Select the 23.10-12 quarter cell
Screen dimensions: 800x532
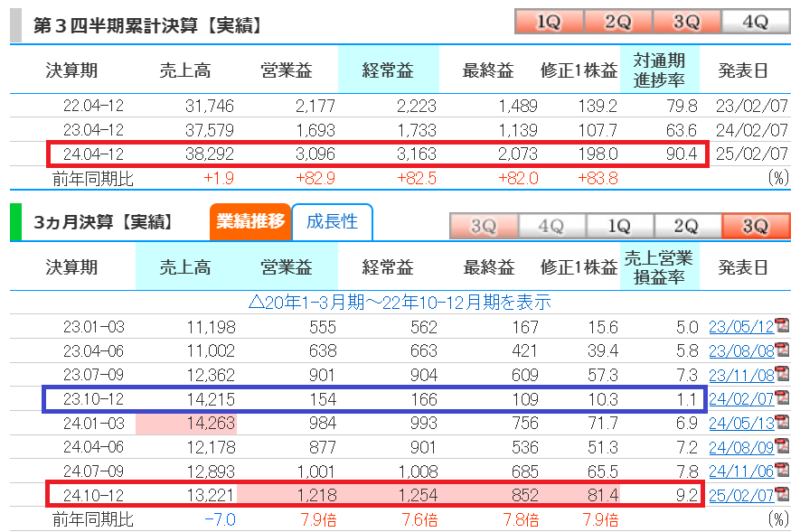pyautogui.click(x=93, y=399)
